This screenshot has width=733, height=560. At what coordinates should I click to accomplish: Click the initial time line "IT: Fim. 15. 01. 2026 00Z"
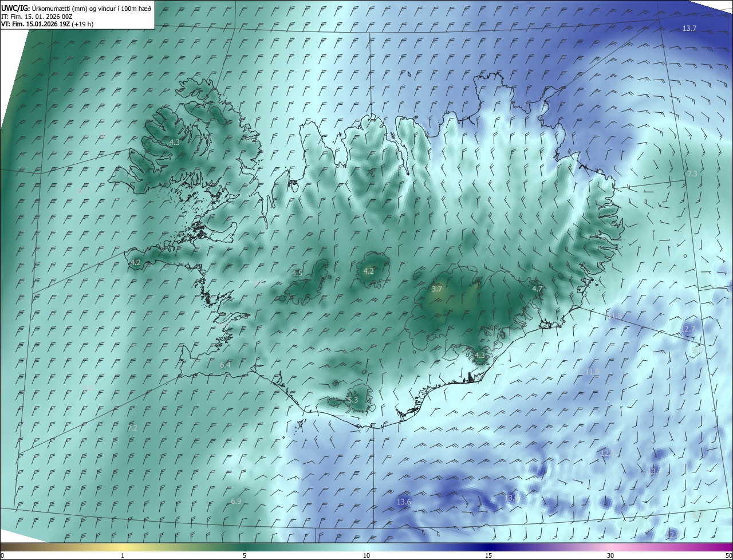[37, 17]
